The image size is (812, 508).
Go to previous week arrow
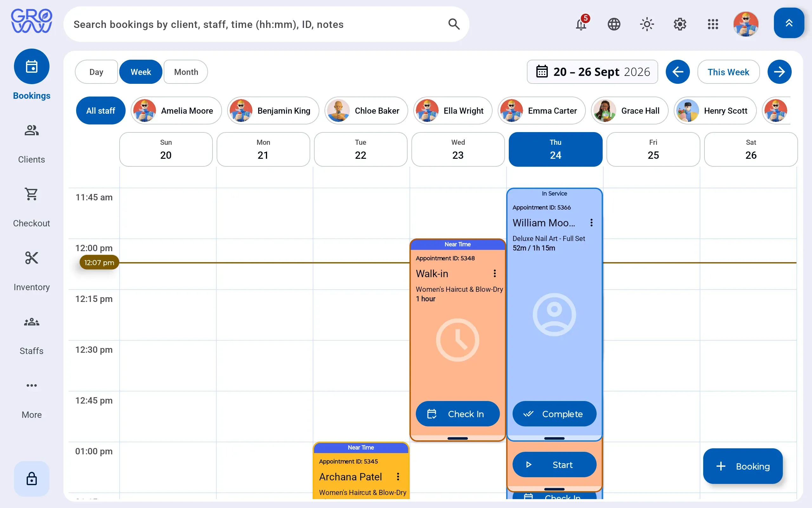coord(678,71)
